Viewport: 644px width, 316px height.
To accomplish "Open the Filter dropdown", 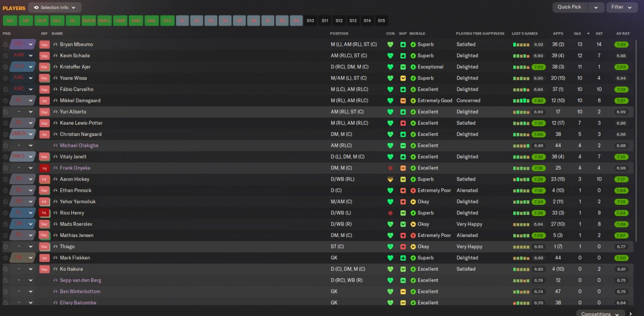I will coord(622,8).
